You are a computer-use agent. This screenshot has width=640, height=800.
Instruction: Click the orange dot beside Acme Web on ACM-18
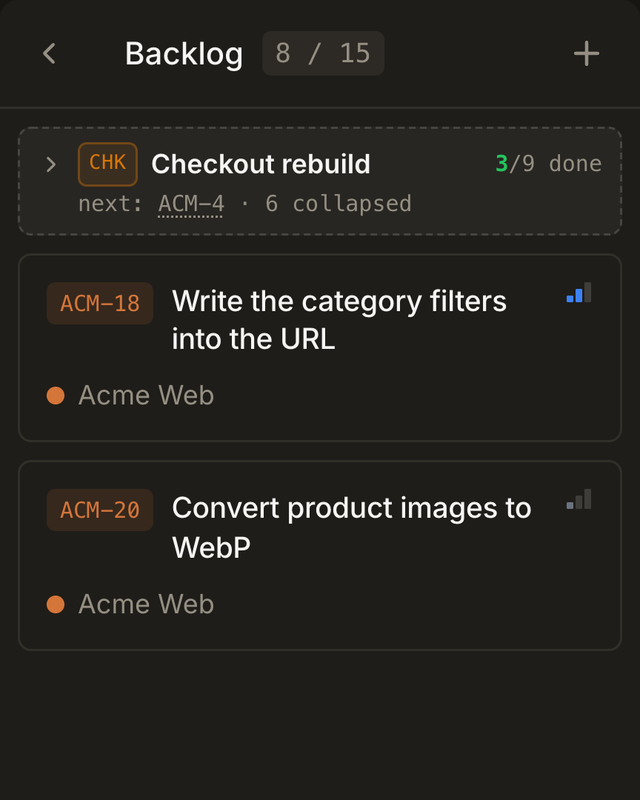point(56,395)
